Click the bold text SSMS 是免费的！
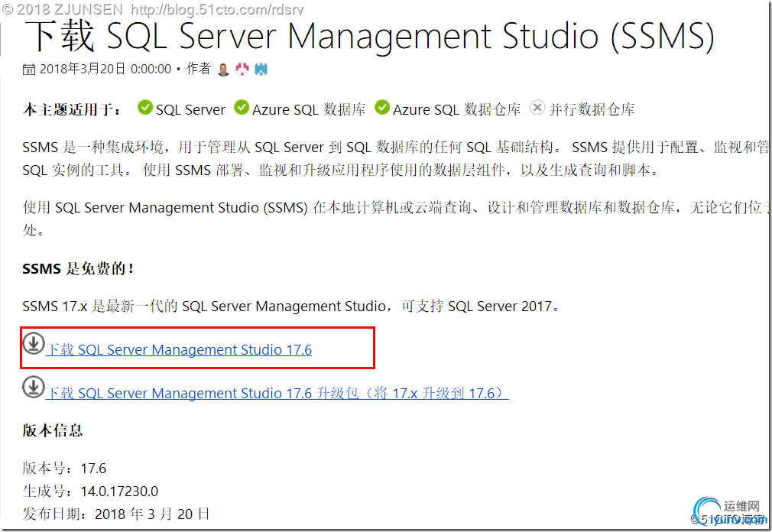Screen dimensions: 772x532 [x=78, y=269]
